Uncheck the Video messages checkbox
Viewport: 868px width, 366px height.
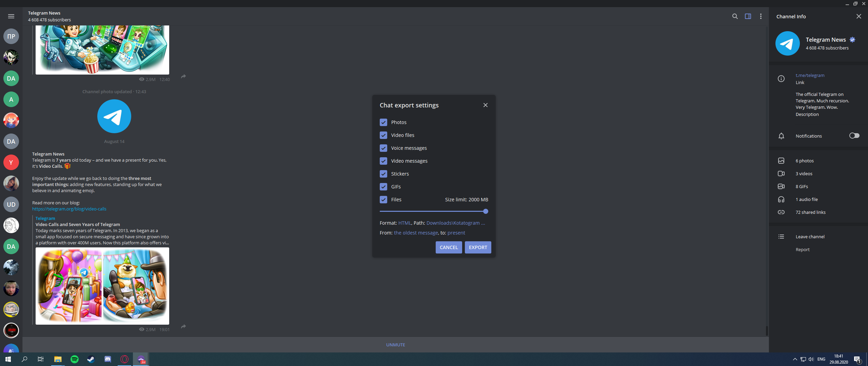pyautogui.click(x=383, y=161)
